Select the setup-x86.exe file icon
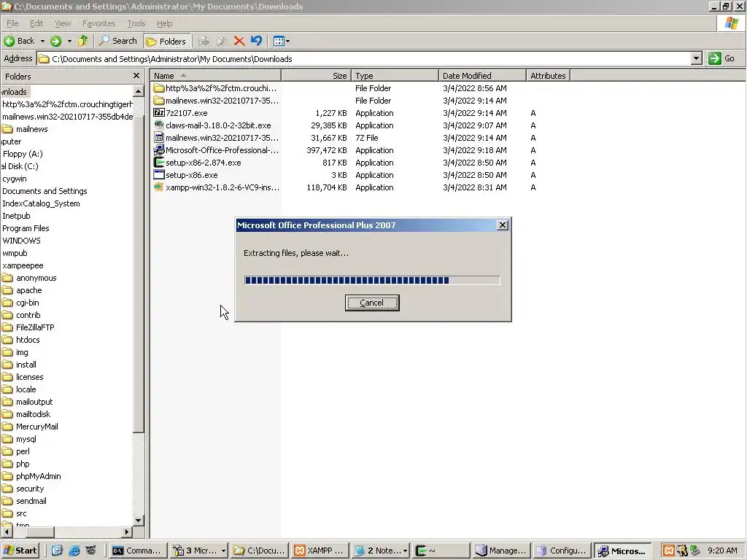The image size is (747, 560). coord(158,175)
